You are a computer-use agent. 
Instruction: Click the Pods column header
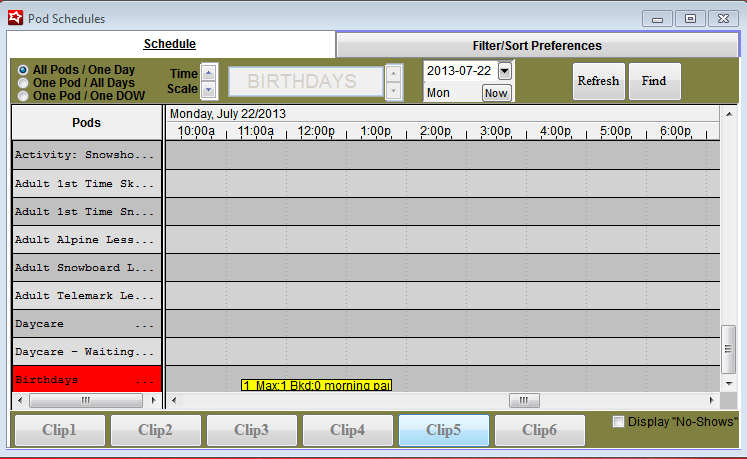pyautogui.click(x=87, y=122)
